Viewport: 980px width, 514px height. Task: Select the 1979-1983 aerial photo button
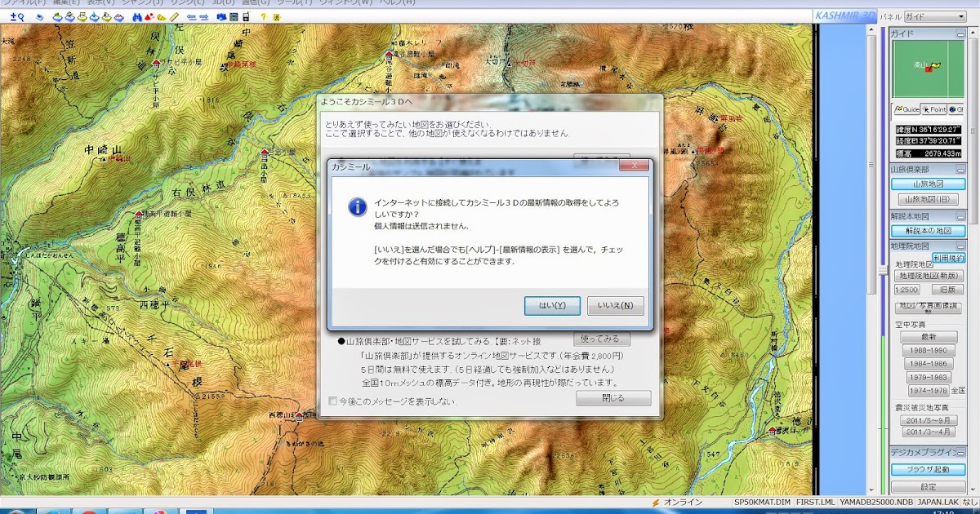pyautogui.click(x=929, y=377)
